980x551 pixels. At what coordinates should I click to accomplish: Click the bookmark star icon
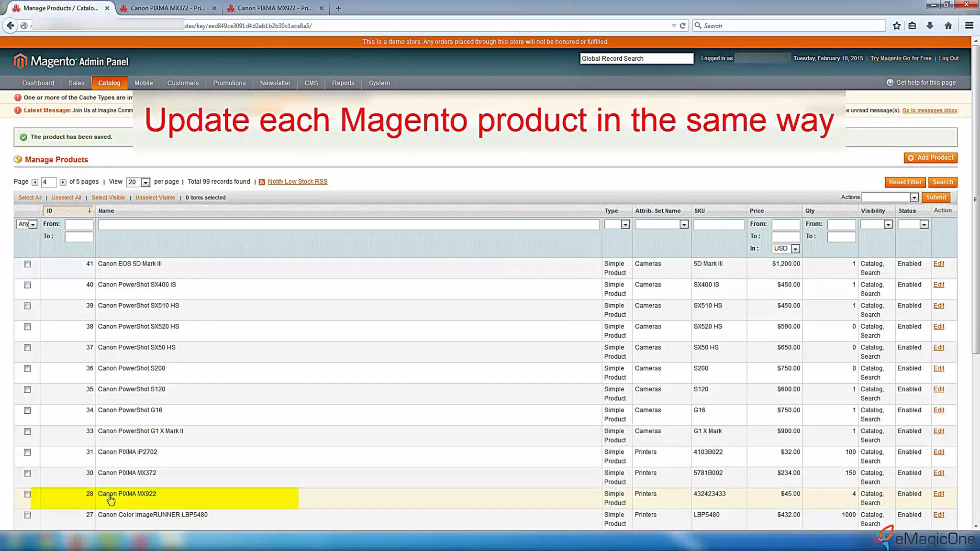coord(897,26)
